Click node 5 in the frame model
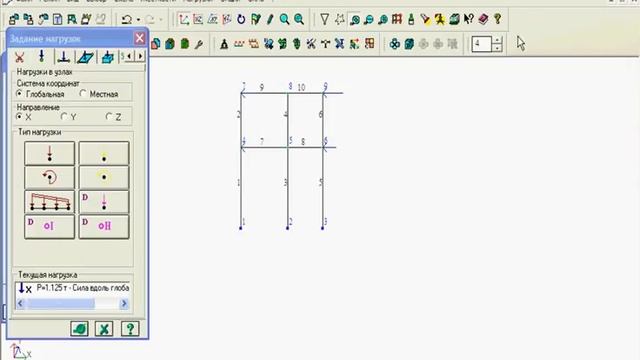 (288, 147)
